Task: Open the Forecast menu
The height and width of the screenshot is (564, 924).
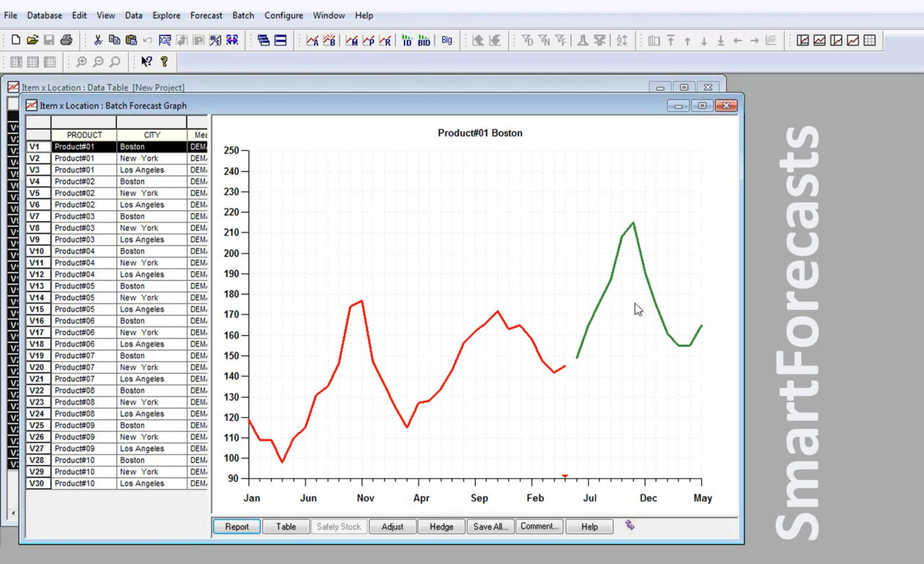Action: point(206,15)
